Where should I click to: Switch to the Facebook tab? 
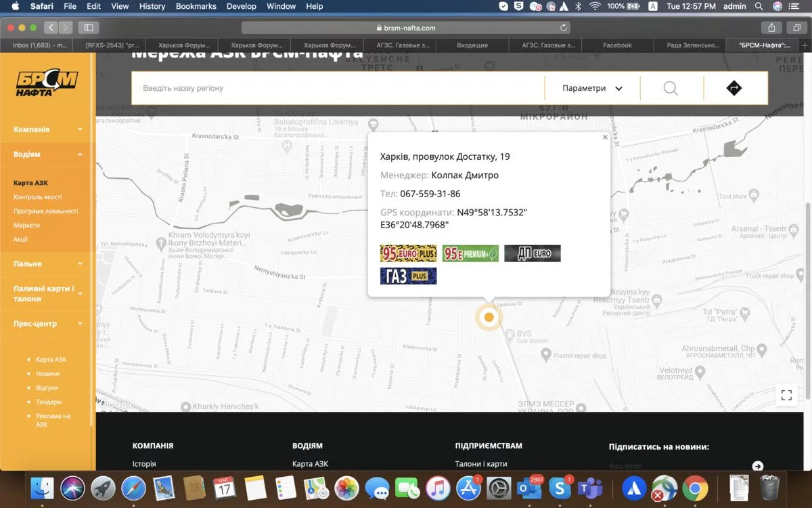pyautogui.click(x=618, y=45)
